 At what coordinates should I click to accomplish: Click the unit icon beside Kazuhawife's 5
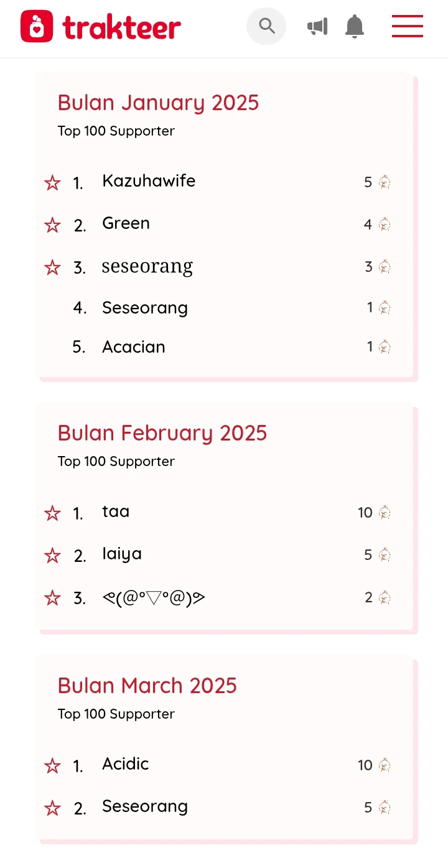pos(385,182)
